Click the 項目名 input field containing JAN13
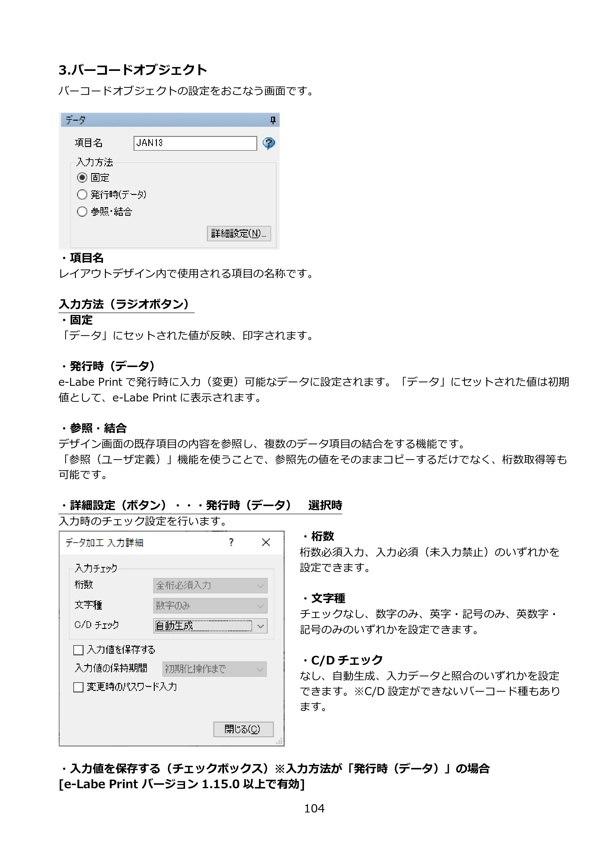The image size is (614, 868). [195, 143]
